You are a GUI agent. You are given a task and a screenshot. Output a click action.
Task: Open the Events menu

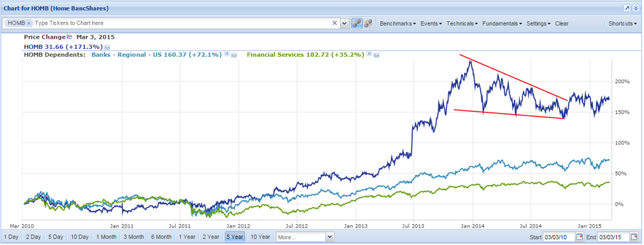tap(431, 23)
